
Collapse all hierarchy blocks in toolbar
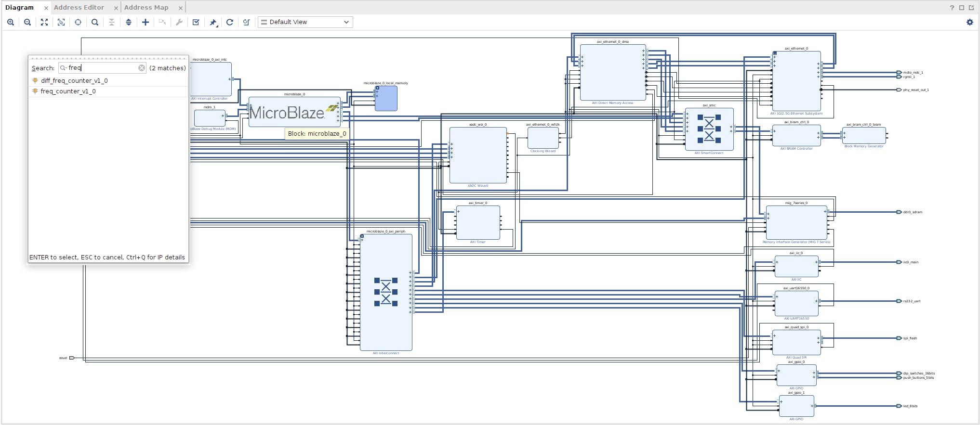click(112, 22)
